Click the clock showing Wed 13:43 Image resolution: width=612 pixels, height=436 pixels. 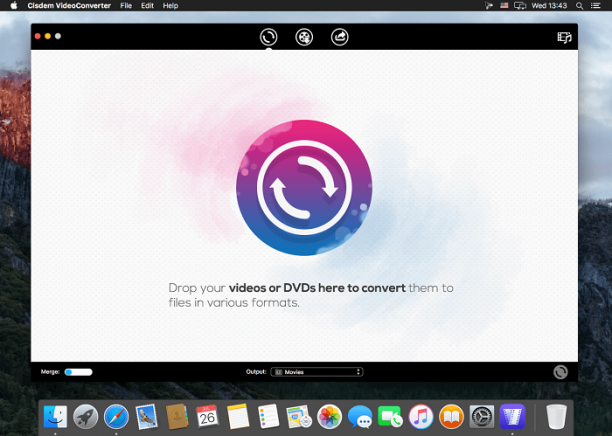(x=549, y=5)
